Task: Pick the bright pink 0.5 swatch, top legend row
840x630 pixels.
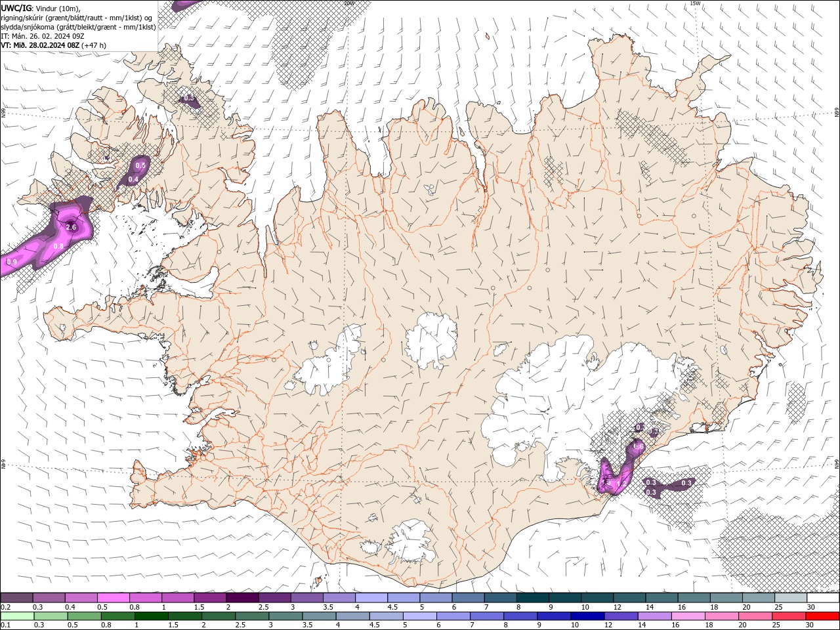Action: click(x=113, y=598)
